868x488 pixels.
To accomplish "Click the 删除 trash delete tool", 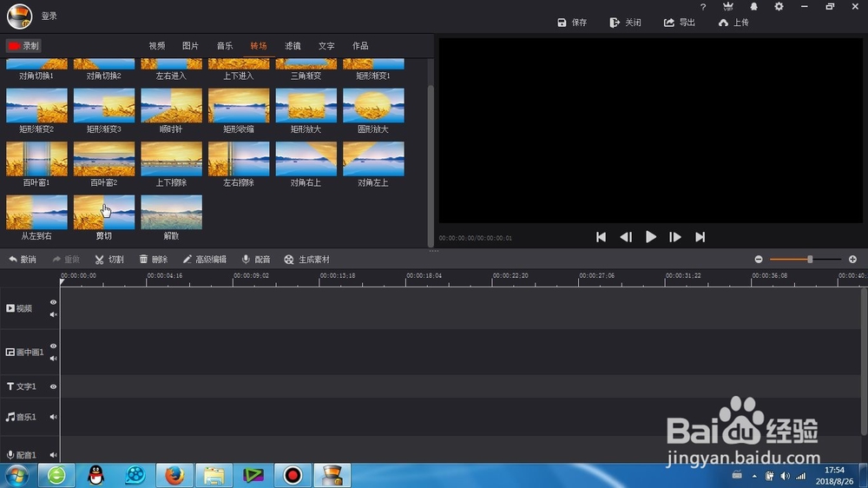I will [x=154, y=260].
